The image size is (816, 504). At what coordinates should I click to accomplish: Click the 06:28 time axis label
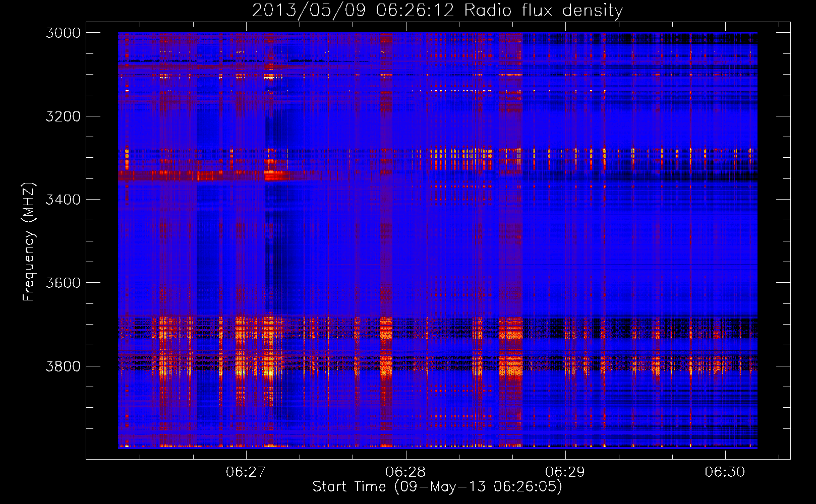(405, 472)
